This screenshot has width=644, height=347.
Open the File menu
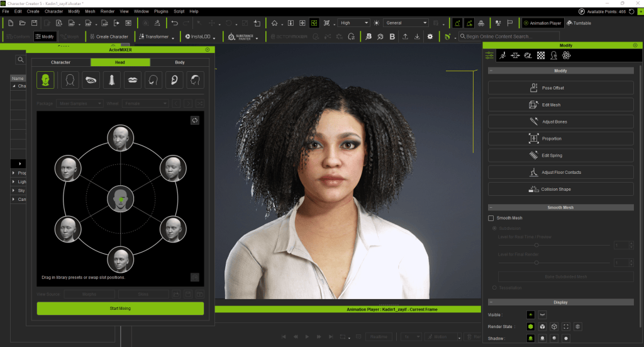tap(6, 11)
